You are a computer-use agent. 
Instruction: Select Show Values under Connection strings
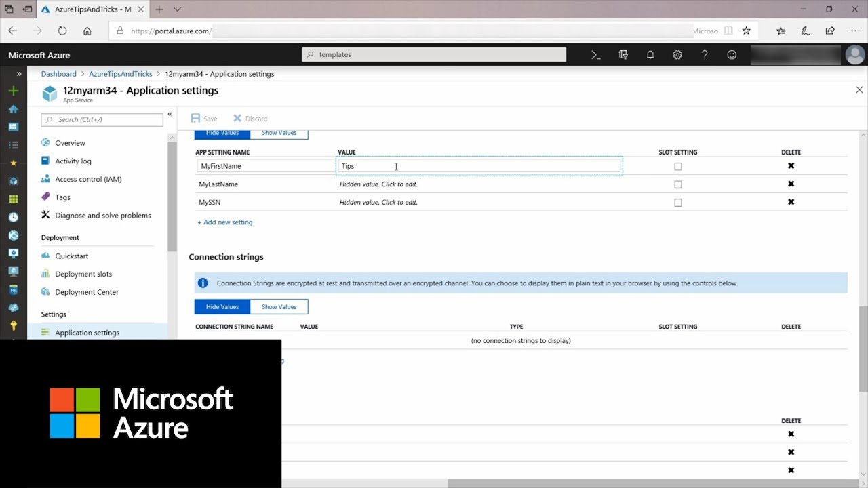(x=279, y=307)
